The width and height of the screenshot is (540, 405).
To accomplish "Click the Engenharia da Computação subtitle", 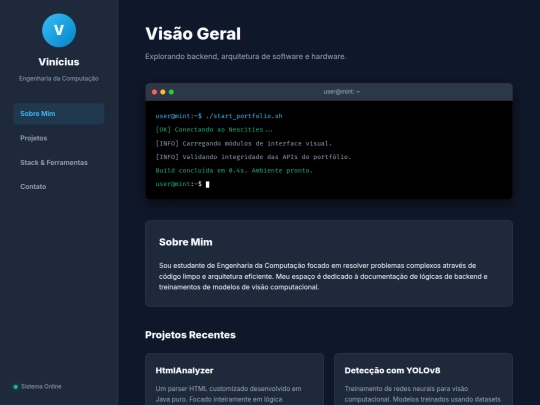I will click(59, 79).
